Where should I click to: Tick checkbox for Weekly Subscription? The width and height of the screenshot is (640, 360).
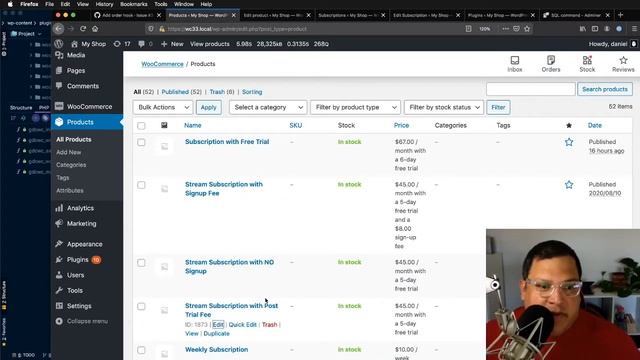[x=141, y=350]
